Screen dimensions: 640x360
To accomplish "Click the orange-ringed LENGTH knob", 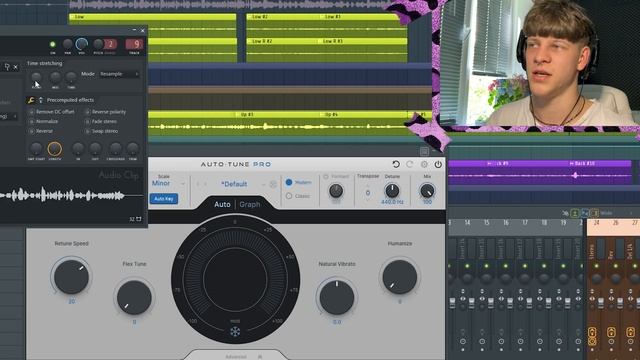I will (55, 149).
